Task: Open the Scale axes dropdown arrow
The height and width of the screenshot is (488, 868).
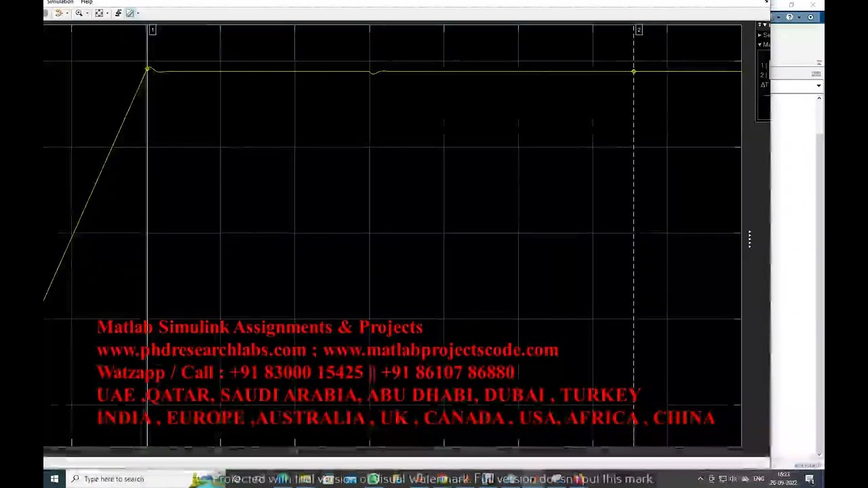Action: (x=107, y=13)
